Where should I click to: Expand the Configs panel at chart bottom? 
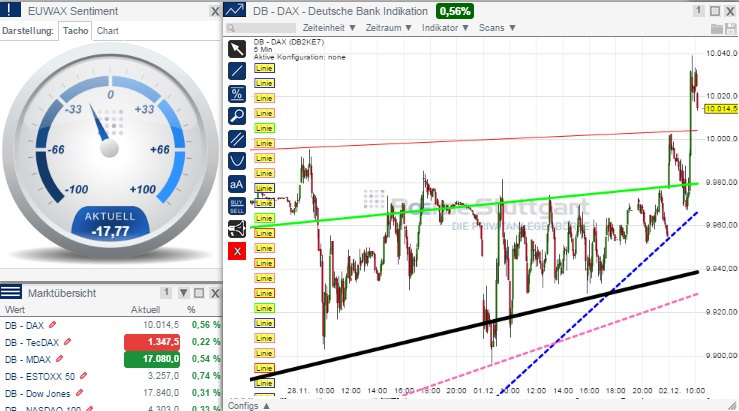(x=249, y=406)
